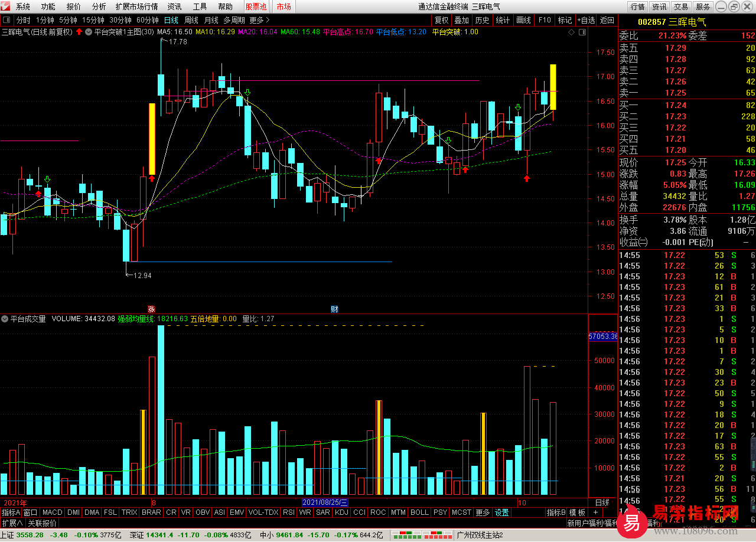
Task: Switch to 60分钟 chart period
Action: point(148,20)
